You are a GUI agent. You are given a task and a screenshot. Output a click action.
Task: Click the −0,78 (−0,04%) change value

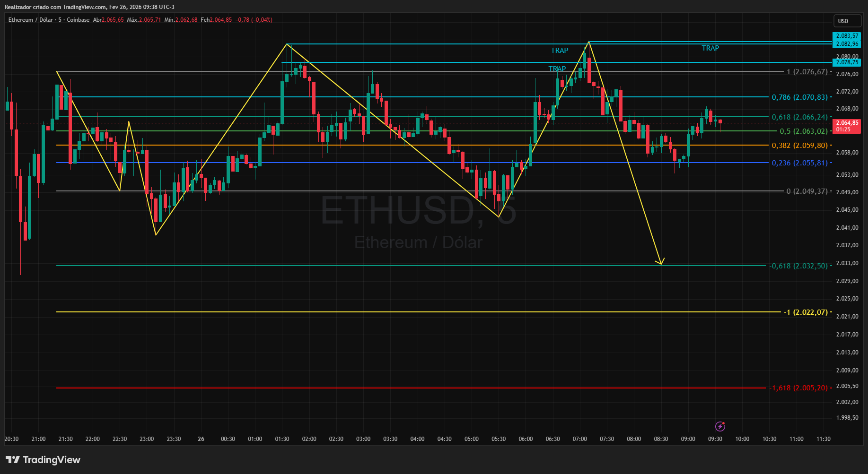pyautogui.click(x=254, y=20)
